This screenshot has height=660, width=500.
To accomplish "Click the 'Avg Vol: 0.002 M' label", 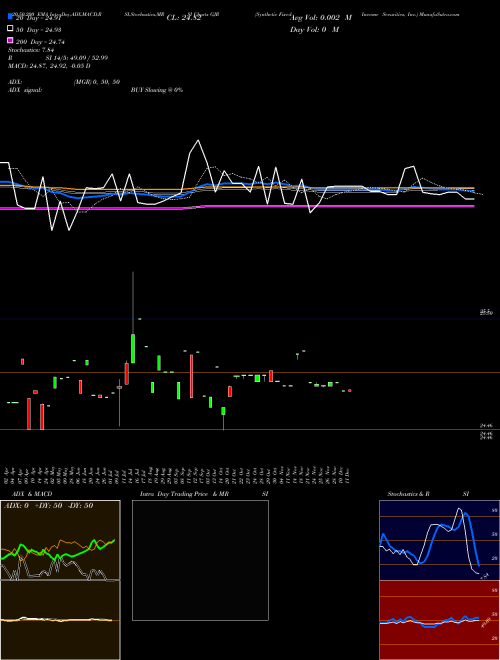I will click(320, 18).
